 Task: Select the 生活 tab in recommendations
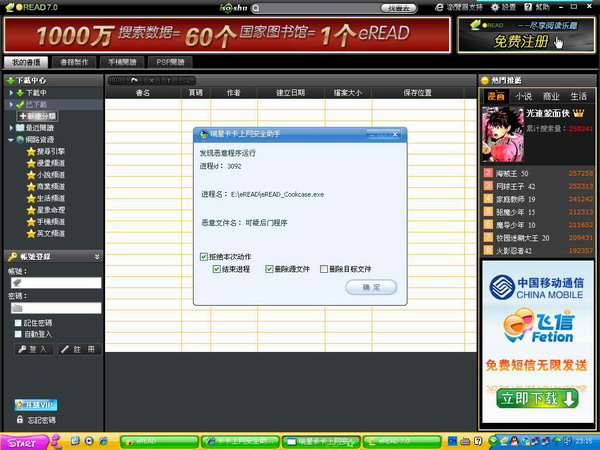pyautogui.click(x=579, y=96)
